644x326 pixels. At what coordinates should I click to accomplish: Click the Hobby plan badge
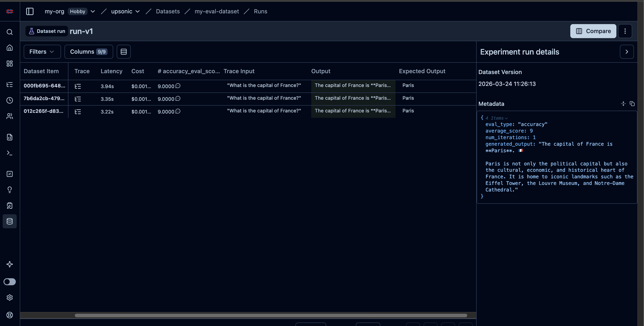click(x=77, y=11)
